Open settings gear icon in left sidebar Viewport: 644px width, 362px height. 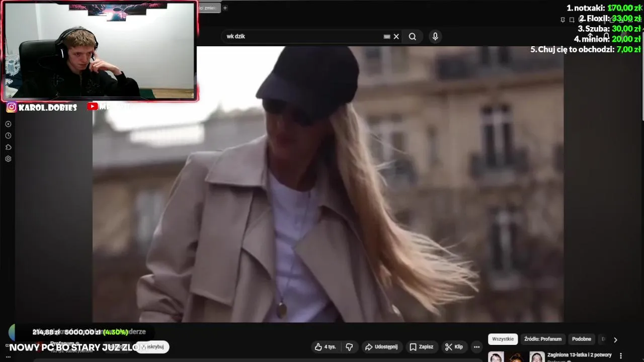click(8, 159)
